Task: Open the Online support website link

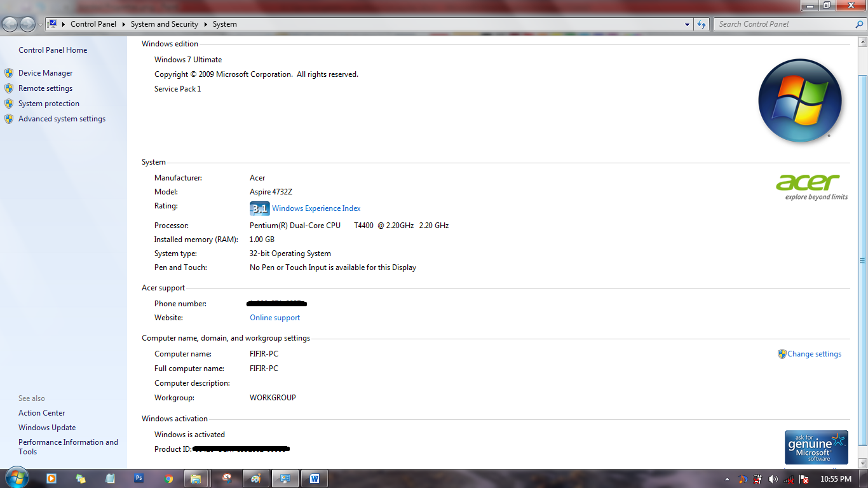Action: tap(275, 318)
